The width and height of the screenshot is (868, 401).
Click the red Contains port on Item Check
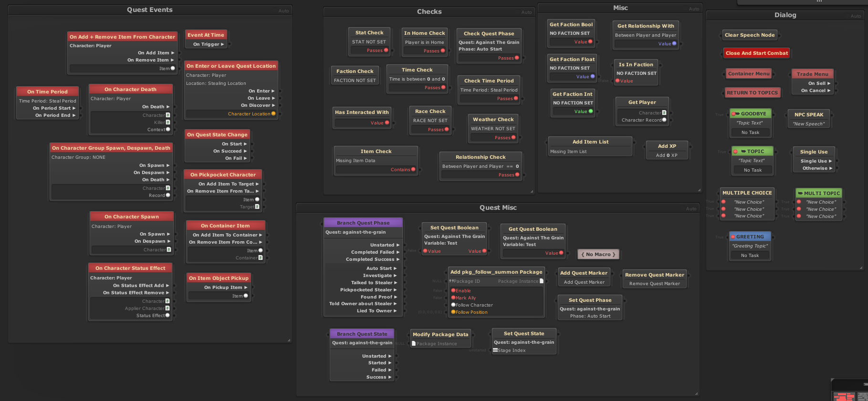click(413, 170)
